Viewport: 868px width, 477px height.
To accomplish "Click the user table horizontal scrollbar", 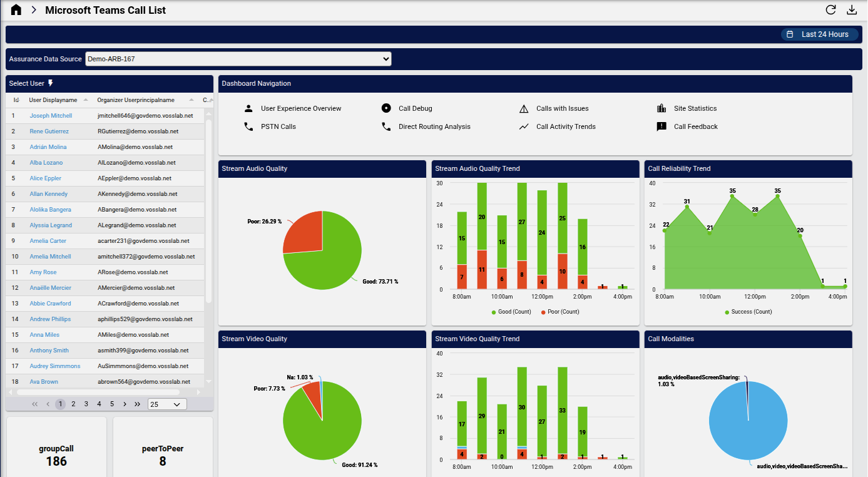I will 98,392.
